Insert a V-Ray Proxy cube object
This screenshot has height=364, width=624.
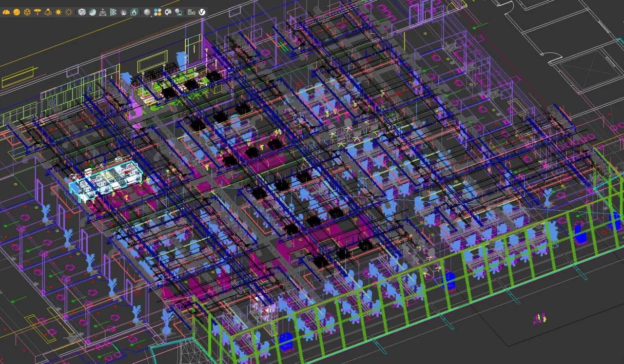82,12
